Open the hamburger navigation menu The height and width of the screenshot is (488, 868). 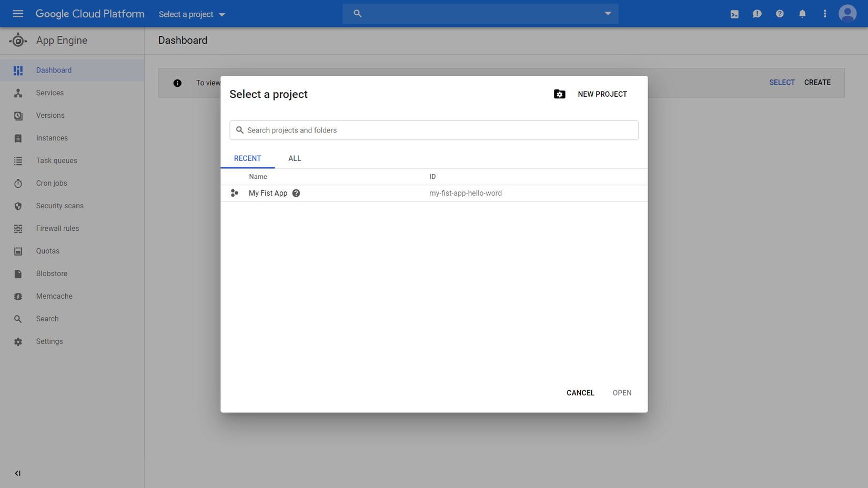click(18, 14)
